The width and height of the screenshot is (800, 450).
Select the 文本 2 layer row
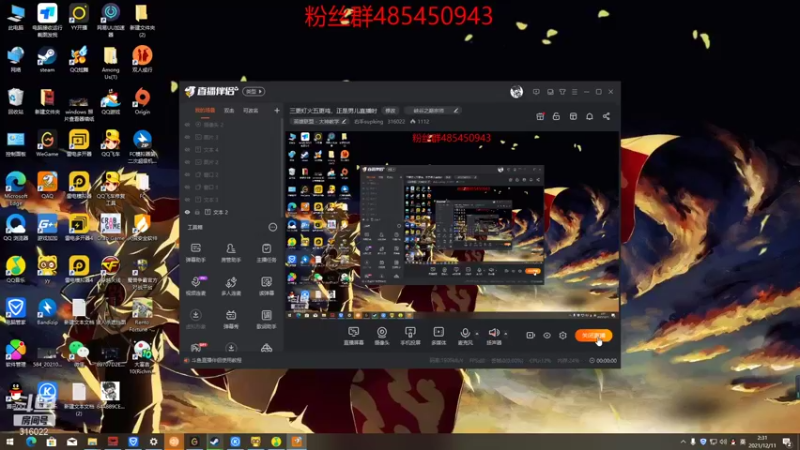tap(232, 212)
